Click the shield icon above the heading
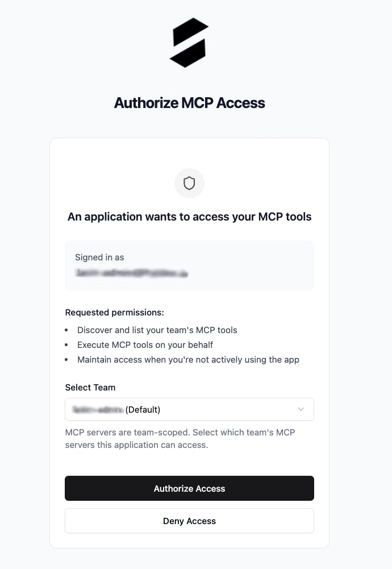Screen dimensions: 392x569 (x=189, y=183)
